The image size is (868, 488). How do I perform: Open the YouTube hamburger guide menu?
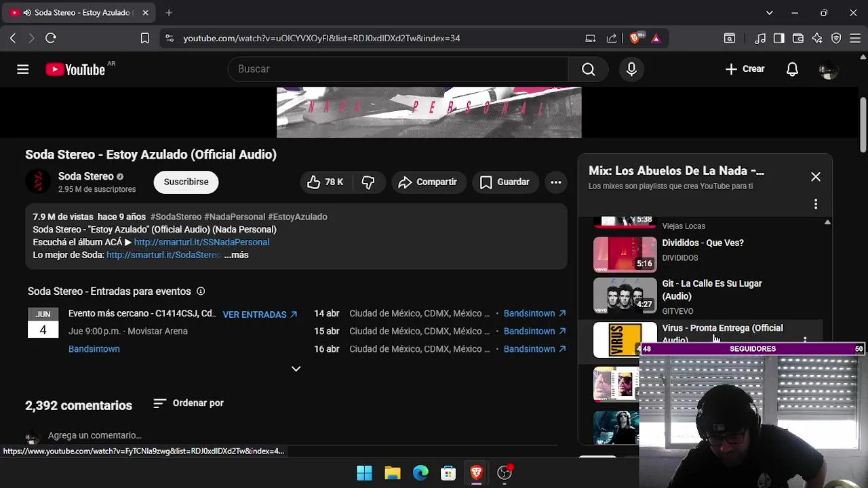23,69
